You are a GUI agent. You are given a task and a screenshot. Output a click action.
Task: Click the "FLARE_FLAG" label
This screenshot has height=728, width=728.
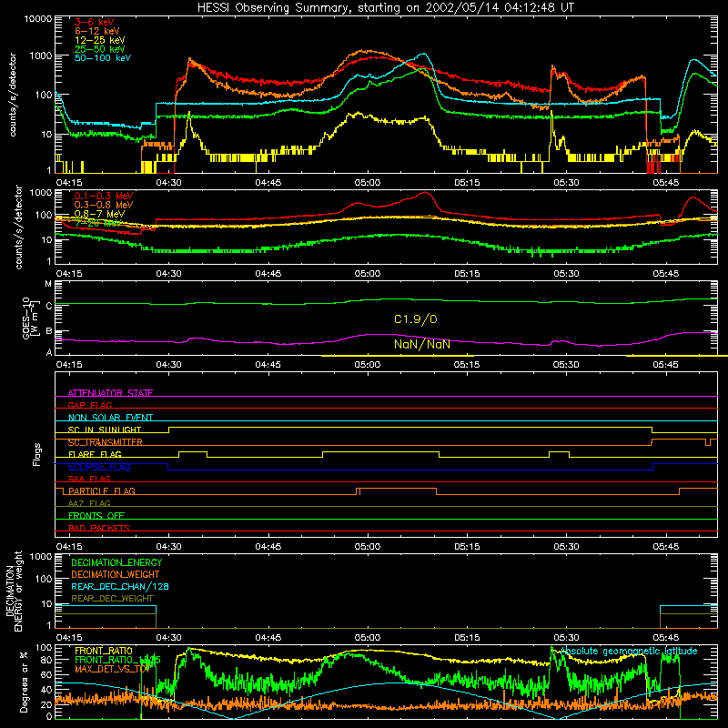coord(95,454)
